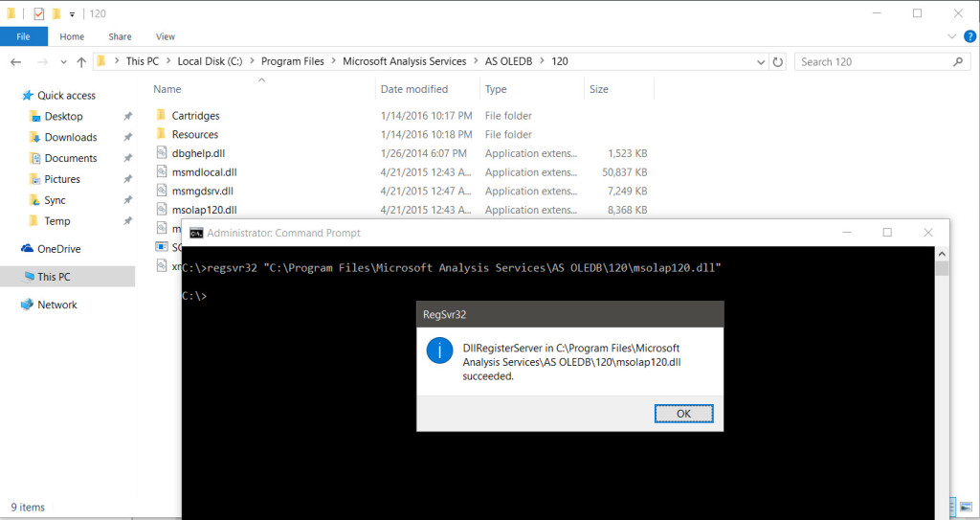Click the Search 120 input field
Screen dimensions: 980x520
pos(871,61)
